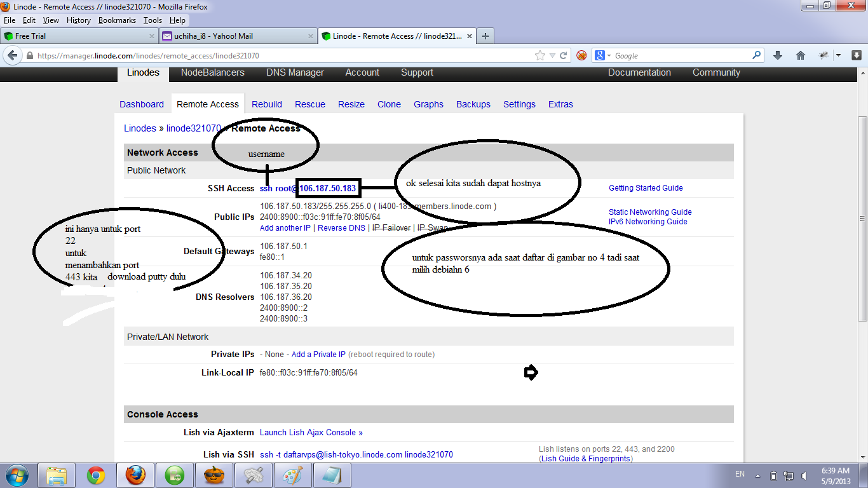The image size is (868, 488).
Task: Open the Extras subtab
Action: click(x=560, y=104)
